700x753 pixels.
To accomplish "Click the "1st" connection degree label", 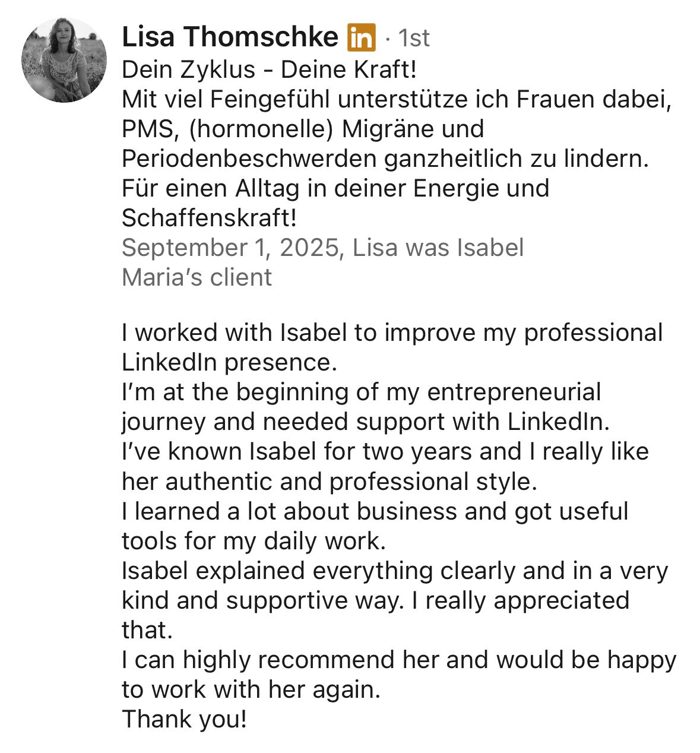I will pyautogui.click(x=413, y=39).
